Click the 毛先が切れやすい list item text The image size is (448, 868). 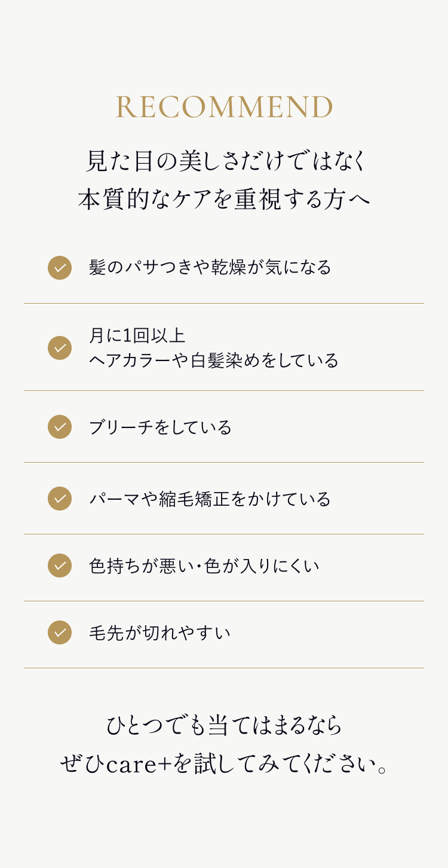click(159, 633)
